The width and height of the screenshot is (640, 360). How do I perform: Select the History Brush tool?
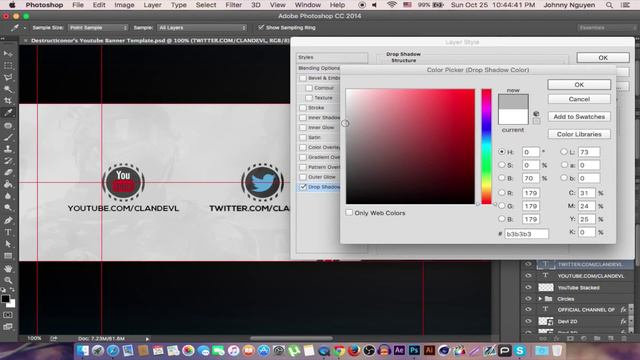coord(8,161)
